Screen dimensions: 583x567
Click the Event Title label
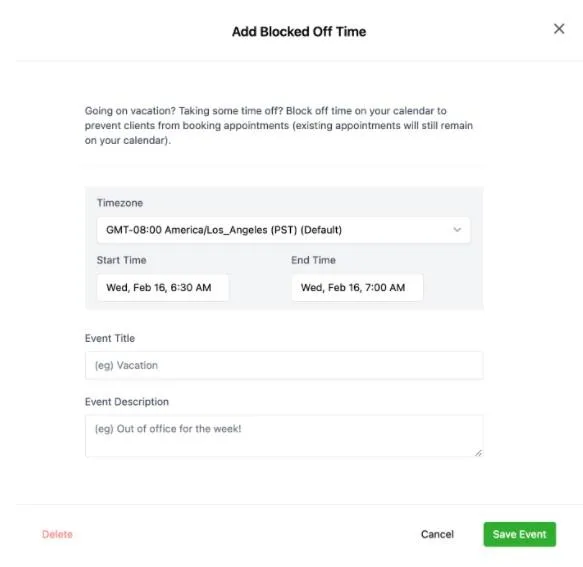point(110,338)
